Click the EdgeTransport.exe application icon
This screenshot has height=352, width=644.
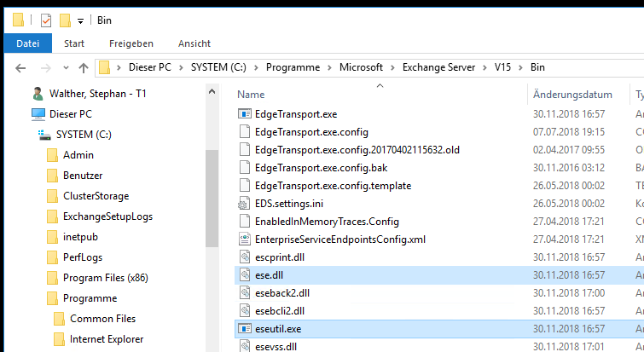(245, 113)
